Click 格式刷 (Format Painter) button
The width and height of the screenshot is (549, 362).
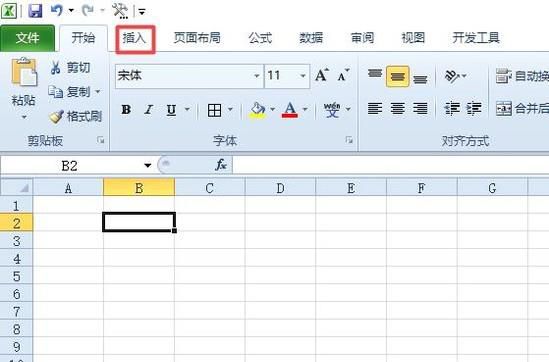click(75, 116)
